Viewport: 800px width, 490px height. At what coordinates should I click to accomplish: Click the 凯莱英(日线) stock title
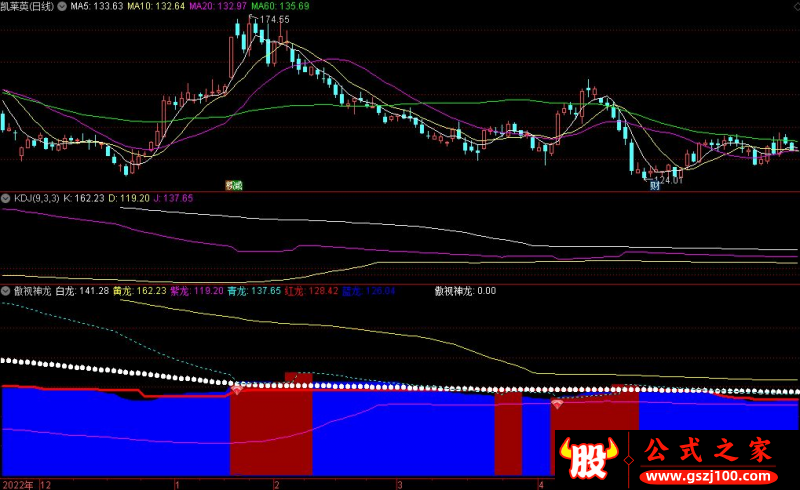coord(27,6)
